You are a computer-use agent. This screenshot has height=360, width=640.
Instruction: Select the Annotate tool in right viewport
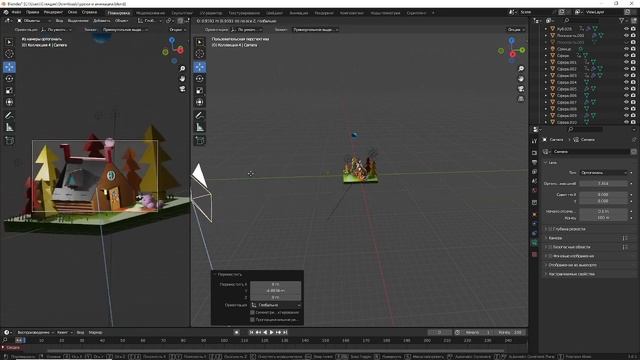[x=200, y=116]
